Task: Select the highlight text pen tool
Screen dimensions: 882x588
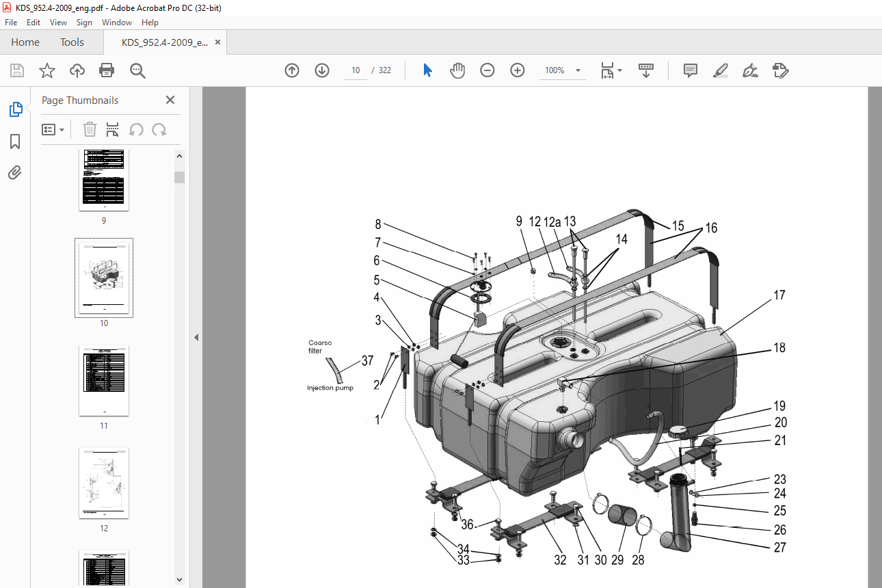Action: (x=720, y=70)
